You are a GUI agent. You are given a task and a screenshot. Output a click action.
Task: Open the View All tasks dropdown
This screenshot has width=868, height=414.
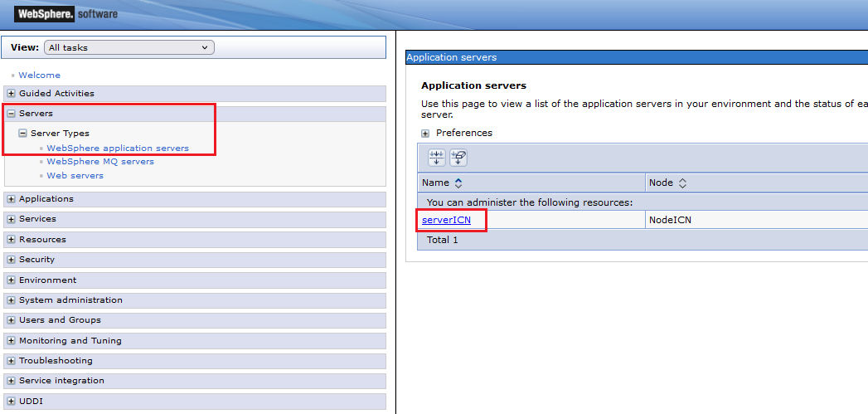(x=129, y=47)
